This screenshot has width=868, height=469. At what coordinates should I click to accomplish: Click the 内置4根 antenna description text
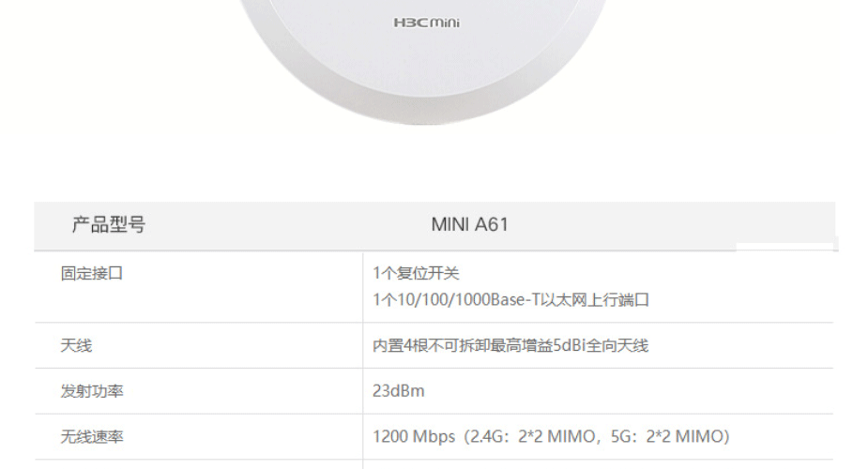(510, 346)
